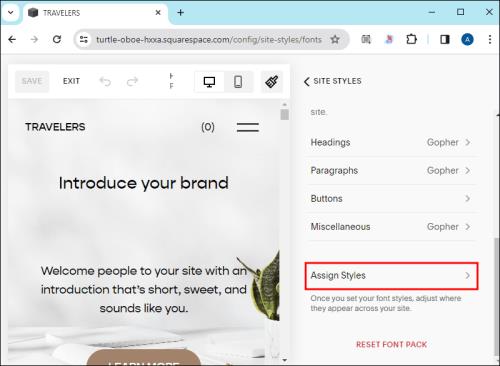
Task: Toggle the browser side panel icon
Action: (445, 40)
